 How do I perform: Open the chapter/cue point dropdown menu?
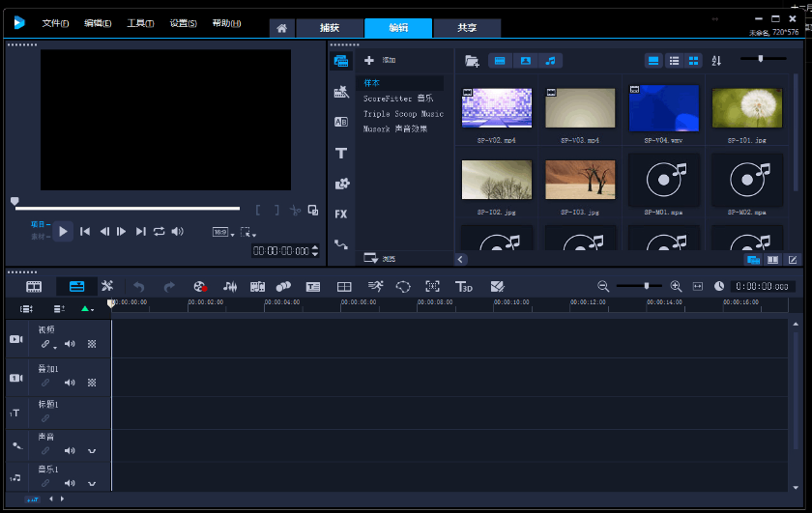point(87,309)
